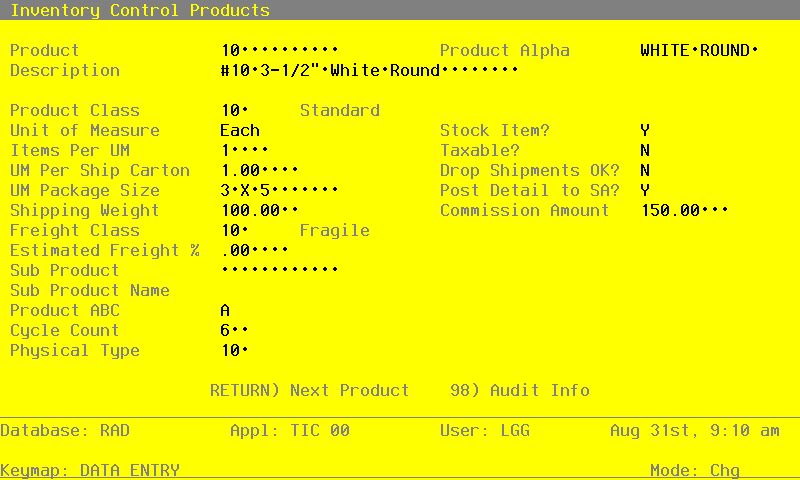Click the Cycle Count label
This screenshot has width=800, height=480.
(65, 330)
